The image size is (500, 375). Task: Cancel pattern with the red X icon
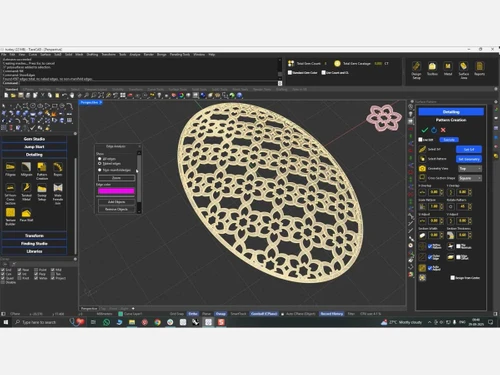click(x=443, y=130)
